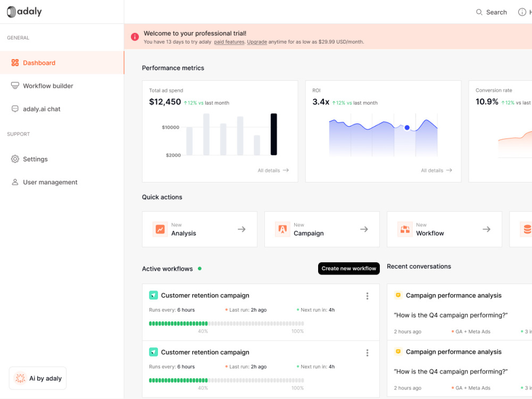Click the Settings gear icon
The height and width of the screenshot is (399, 532).
click(x=15, y=159)
